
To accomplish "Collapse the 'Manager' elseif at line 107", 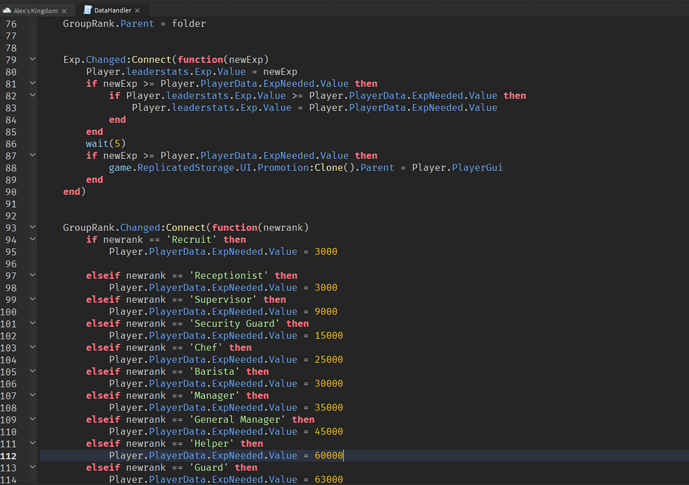I will [x=32, y=396].
